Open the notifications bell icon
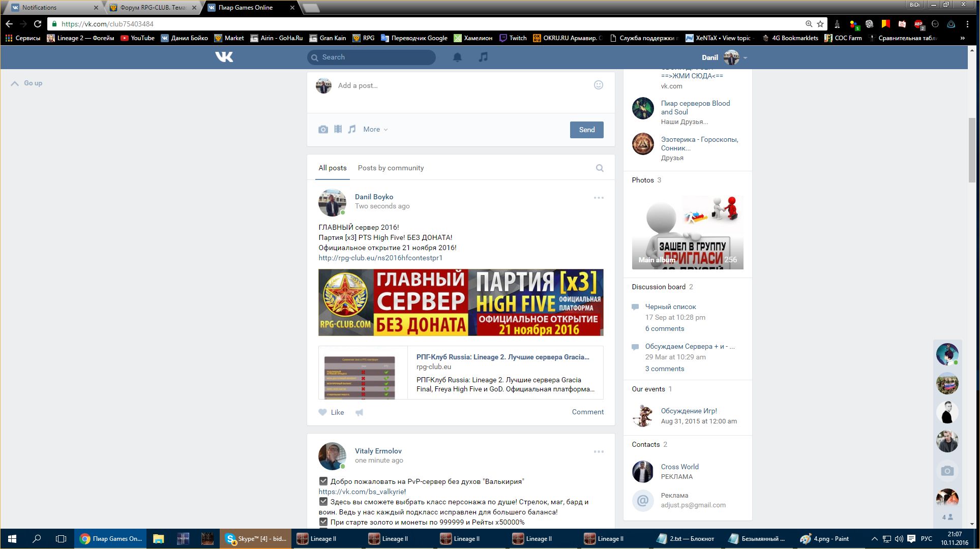Viewport: 980px width, 549px height. tap(457, 57)
